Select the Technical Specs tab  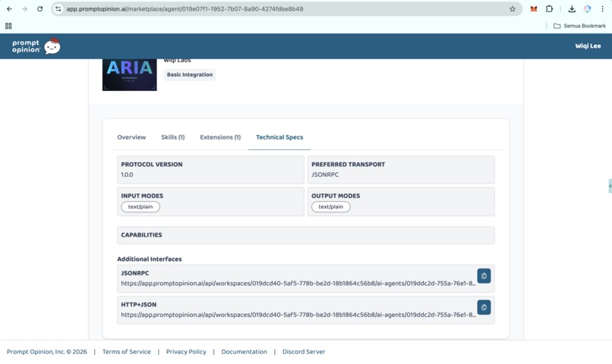click(279, 137)
